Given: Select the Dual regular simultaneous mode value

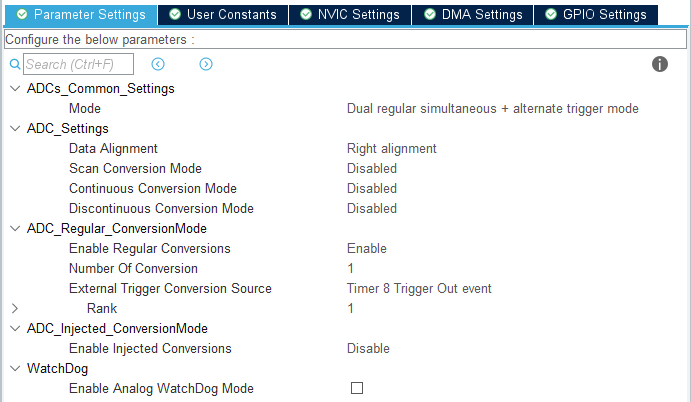Looking at the screenshot, I should [x=492, y=108].
